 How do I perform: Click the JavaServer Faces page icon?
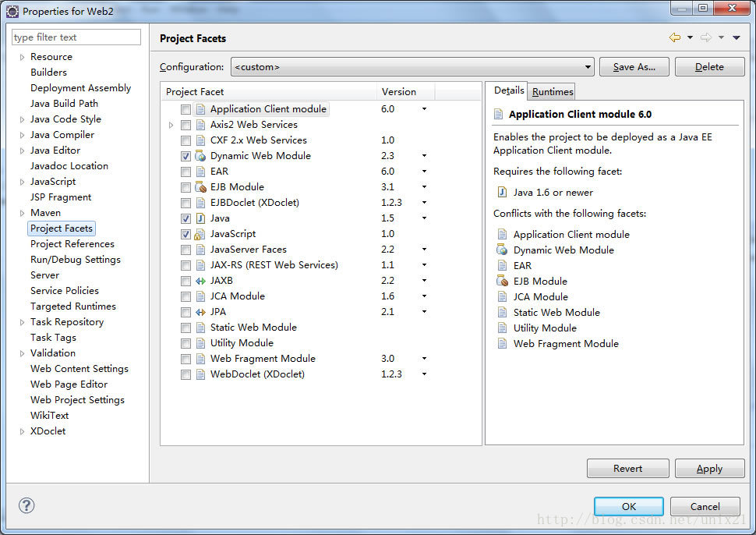click(200, 250)
